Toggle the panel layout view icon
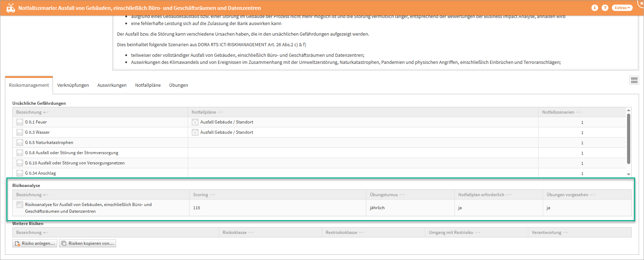Viewport: 644px width, 260px height. (634, 80)
